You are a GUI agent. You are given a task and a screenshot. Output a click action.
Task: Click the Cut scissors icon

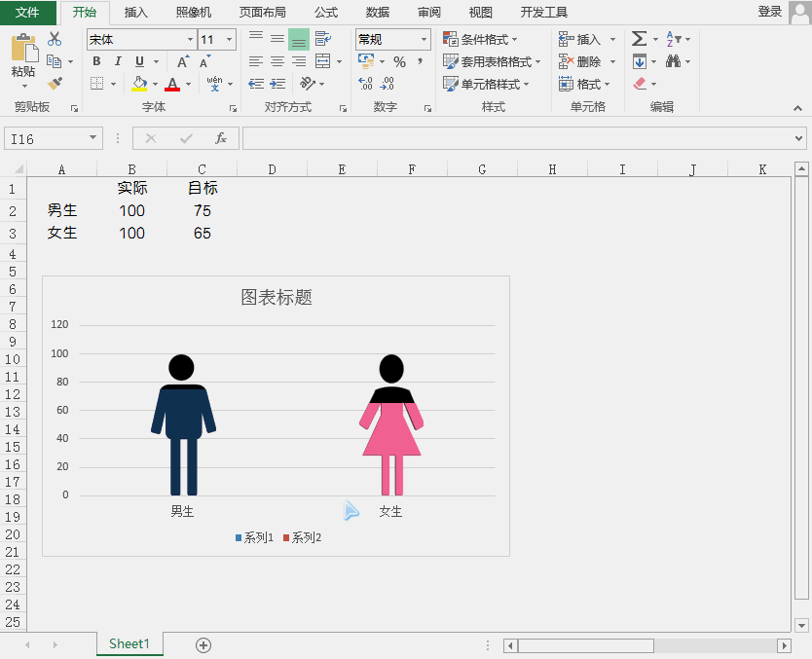55,39
